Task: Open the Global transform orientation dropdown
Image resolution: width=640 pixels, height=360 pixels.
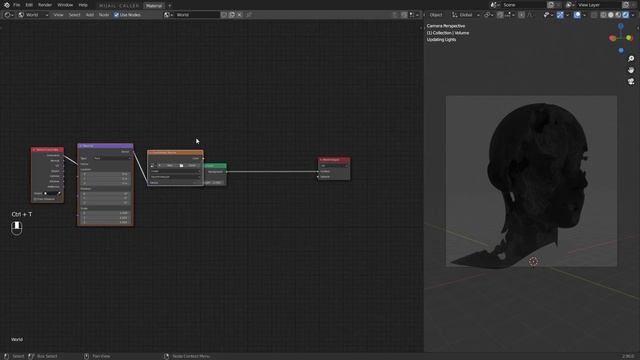Action: pyautogui.click(x=466, y=15)
